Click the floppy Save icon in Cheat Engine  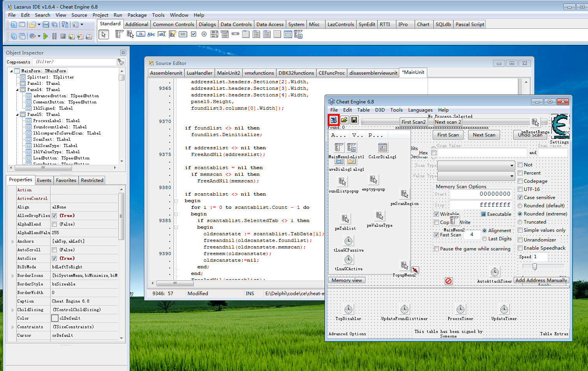354,120
